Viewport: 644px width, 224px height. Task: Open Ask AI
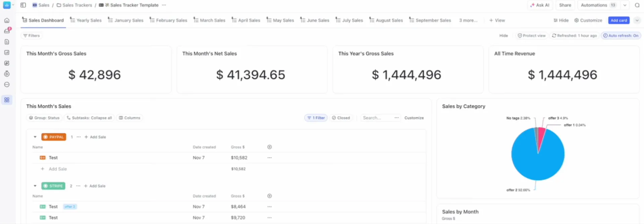pos(540,5)
